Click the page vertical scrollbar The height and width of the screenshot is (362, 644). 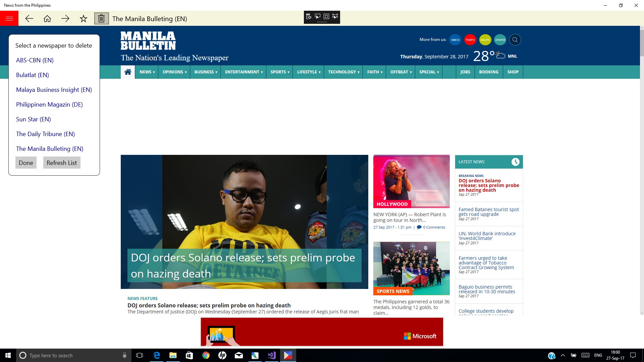(x=642, y=44)
